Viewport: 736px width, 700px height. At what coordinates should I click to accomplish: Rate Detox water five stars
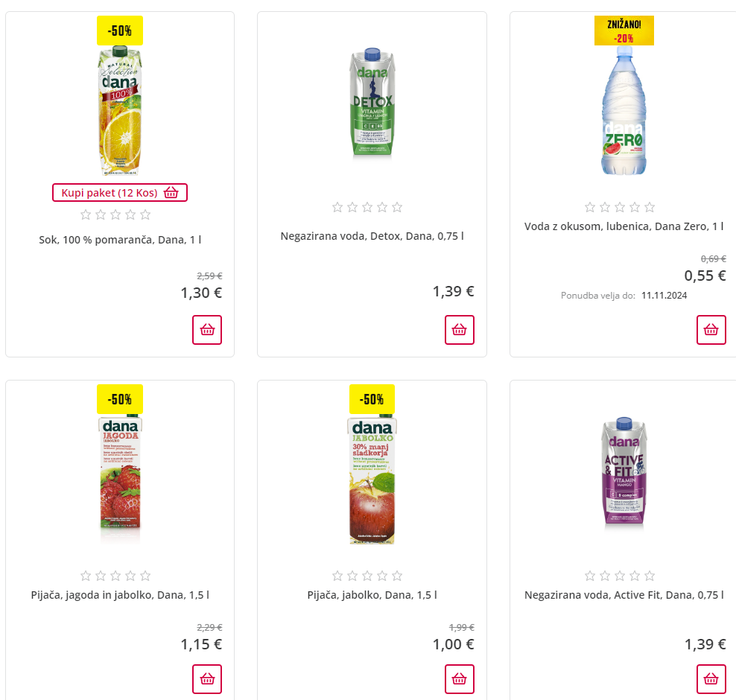pyautogui.click(x=397, y=207)
